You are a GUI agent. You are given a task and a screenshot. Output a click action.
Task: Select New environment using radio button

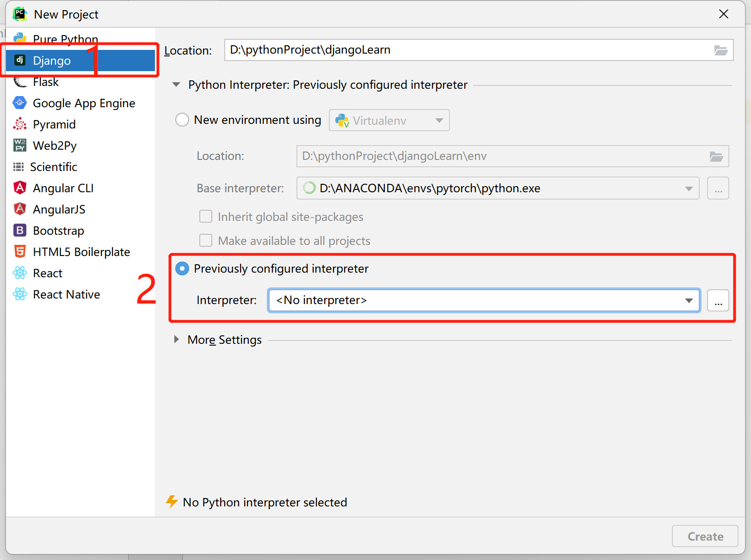[182, 120]
